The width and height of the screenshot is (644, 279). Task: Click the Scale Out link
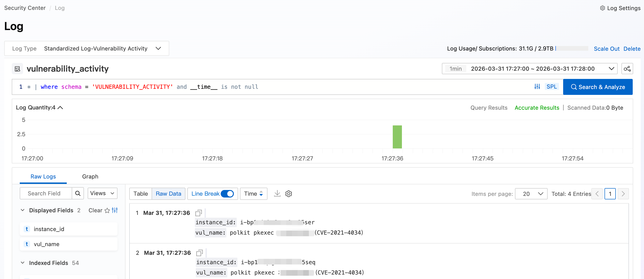tap(606, 49)
